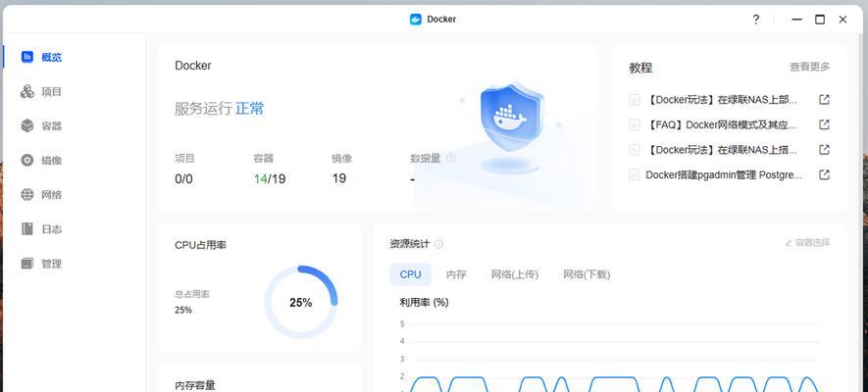
Task: Maximize the Docker window
Action: [x=820, y=20]
